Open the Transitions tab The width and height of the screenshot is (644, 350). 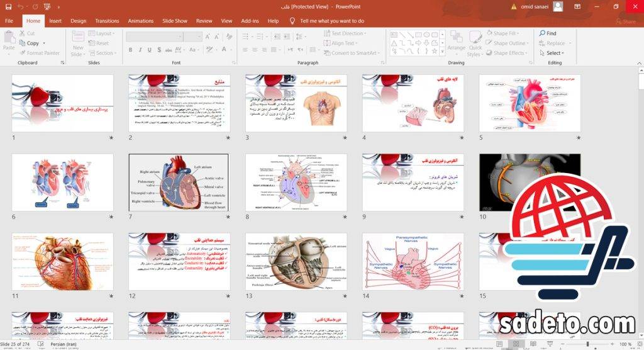click(x=107, y=21)
